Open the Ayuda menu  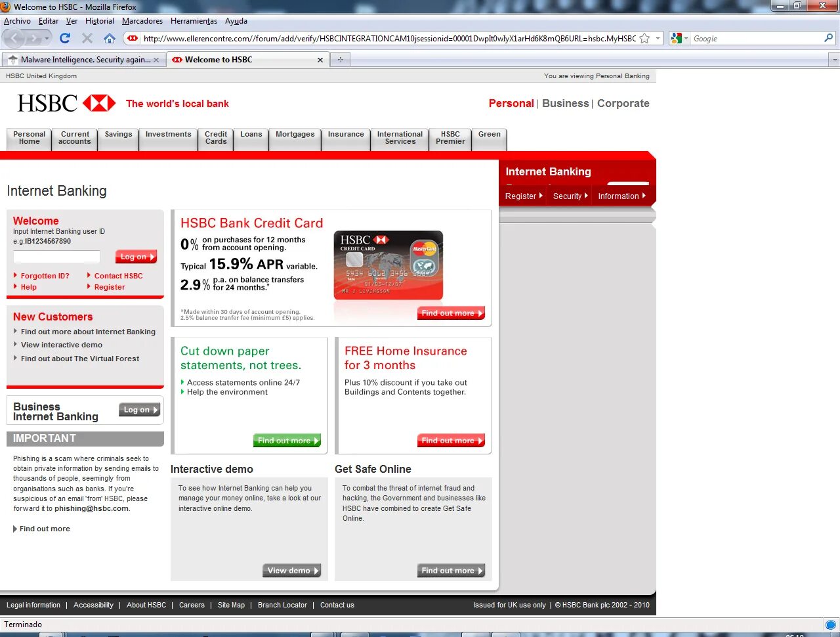[236, 21]
